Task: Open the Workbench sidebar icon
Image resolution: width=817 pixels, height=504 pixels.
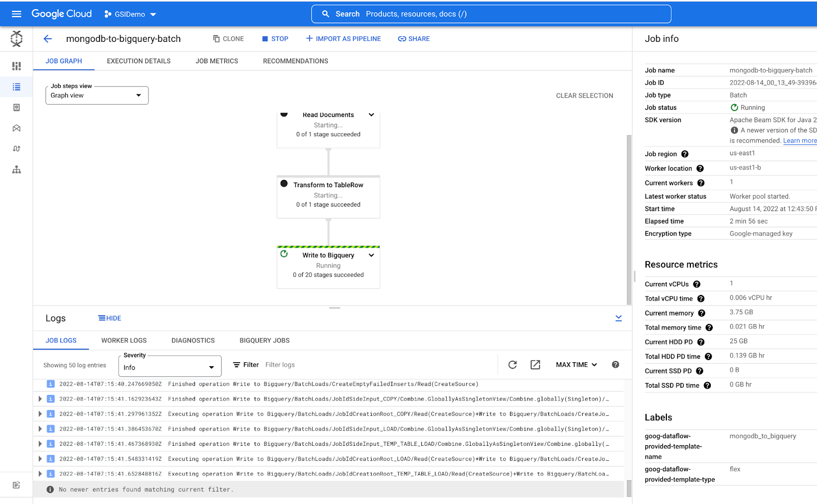Action: (x=16, y=128)
